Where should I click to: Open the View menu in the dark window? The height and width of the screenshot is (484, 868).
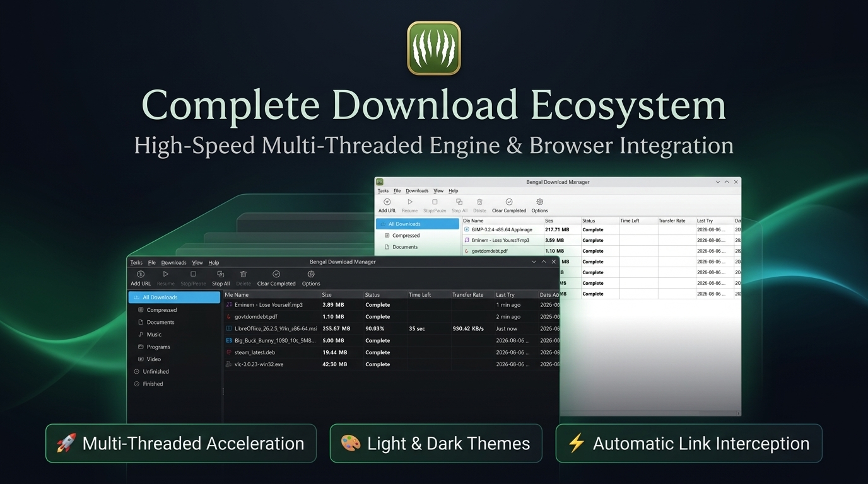pos(197,263)
